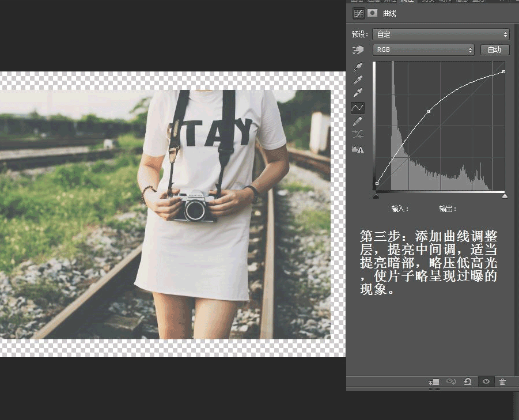This screenshot has width=519, height=420.
Task: Open the preset list expander arrow
Action: (505, 34)
